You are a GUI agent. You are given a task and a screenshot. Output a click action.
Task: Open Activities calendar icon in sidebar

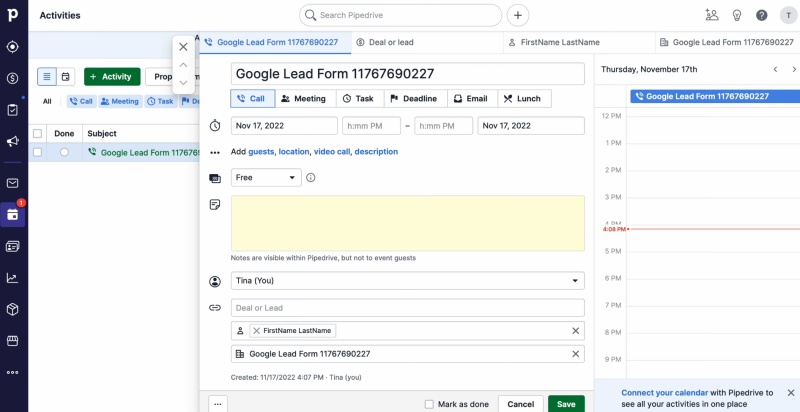coord(13,215)
